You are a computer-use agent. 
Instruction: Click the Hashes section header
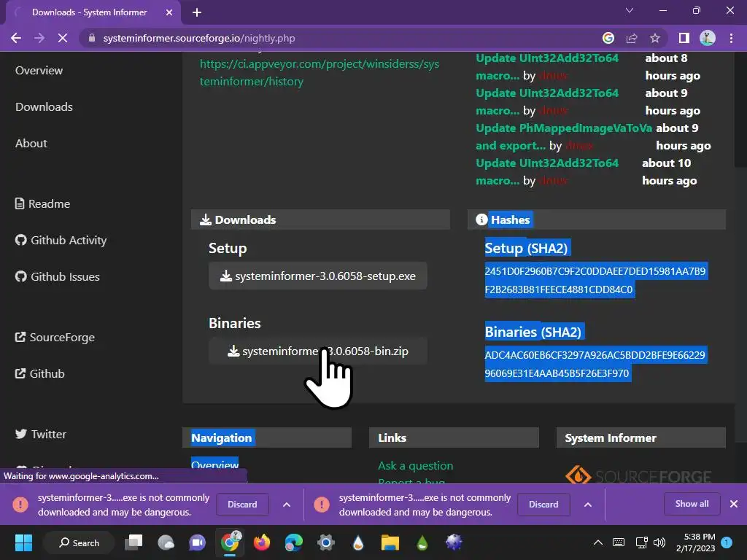597,219
